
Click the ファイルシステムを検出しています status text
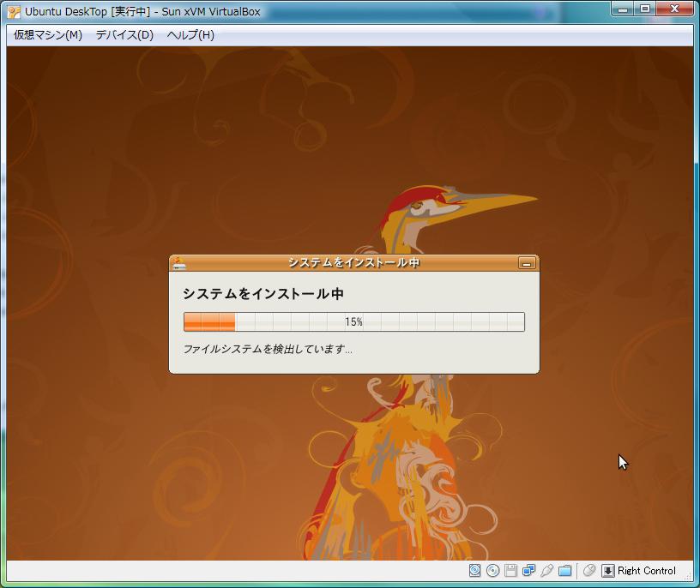pos(268,349)
